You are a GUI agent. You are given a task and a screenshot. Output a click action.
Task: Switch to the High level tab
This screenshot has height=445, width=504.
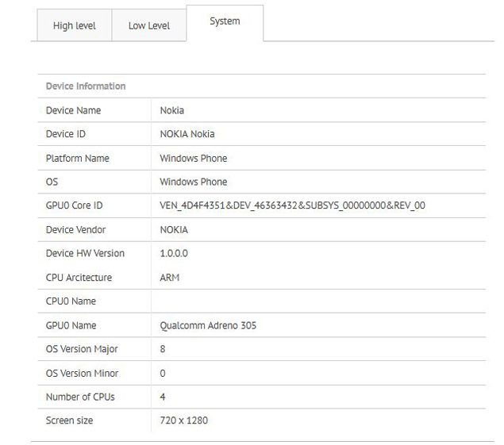click(x=75, y=25)
